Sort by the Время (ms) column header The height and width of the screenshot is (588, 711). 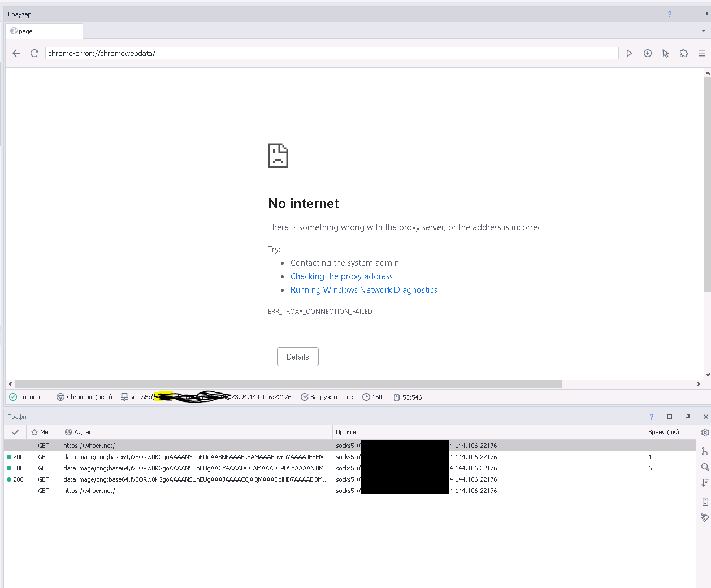coord(670,432)
